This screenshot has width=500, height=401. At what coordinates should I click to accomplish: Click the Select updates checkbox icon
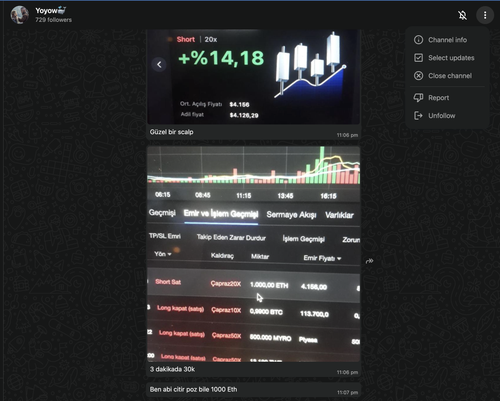418,58
